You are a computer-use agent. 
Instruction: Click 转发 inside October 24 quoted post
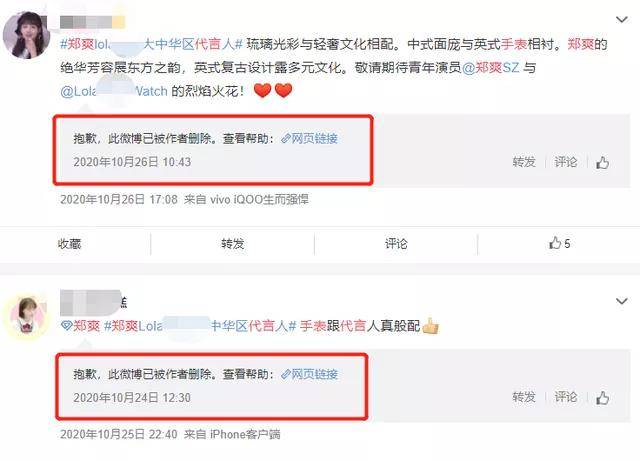tap(524, 397)
